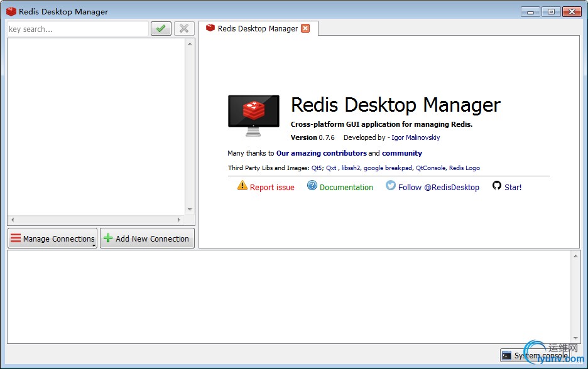Click the Redis monitor logo image
Viewport: 588px width, 369px height.
[x=254, y=115]
